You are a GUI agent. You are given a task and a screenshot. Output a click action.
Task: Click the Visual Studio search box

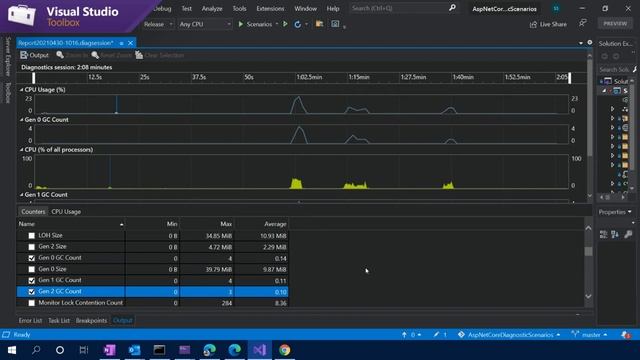(x=404, y=8)
